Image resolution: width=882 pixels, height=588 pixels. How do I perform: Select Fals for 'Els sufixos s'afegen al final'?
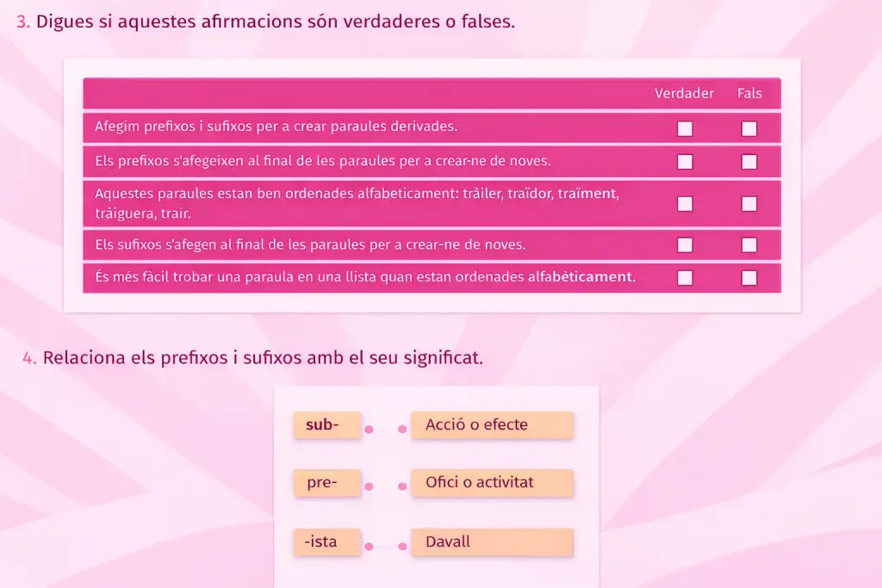click(749, 244)
